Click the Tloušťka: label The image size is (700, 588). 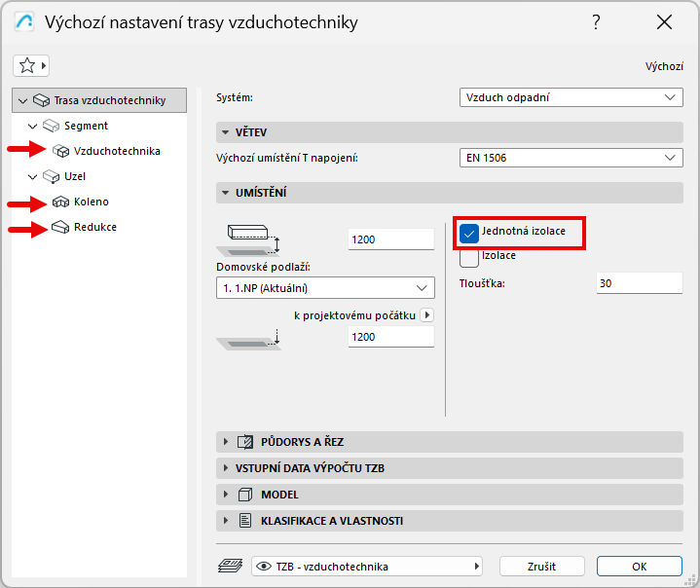pyautogui.click(x=482, y=283)
